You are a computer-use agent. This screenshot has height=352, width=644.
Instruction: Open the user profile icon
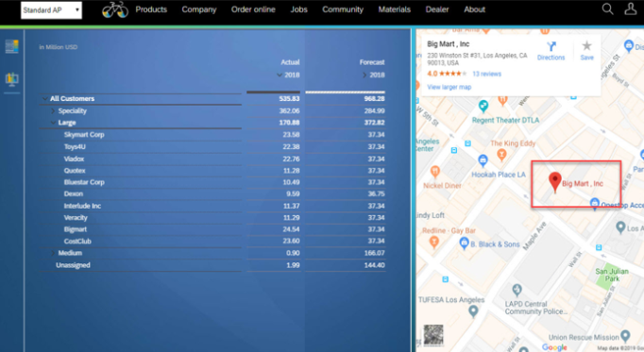(x=631, y=8)
